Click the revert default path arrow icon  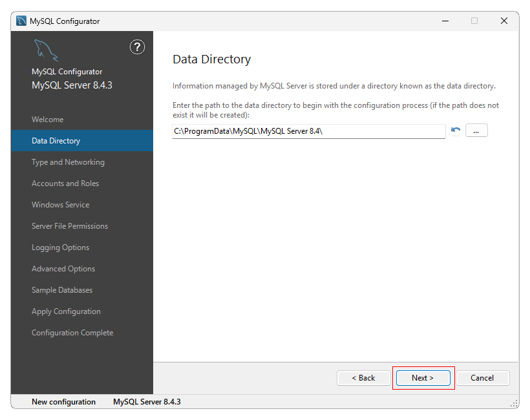pyautogui.click(x=456, y=131)
